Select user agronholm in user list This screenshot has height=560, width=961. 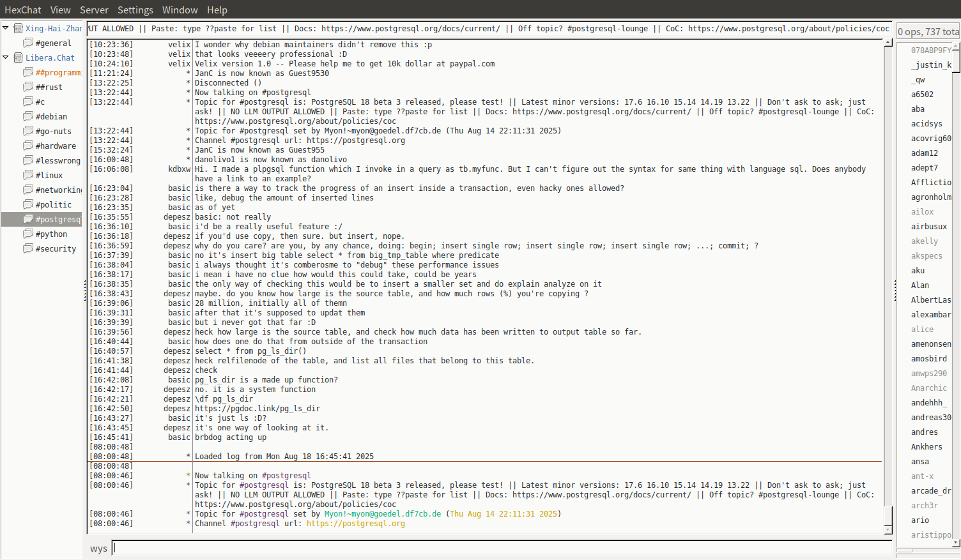pos(931,197)
